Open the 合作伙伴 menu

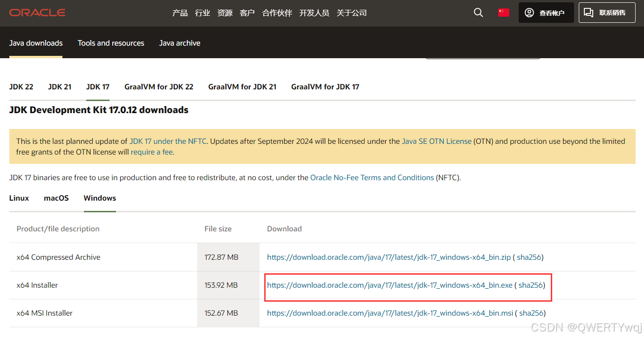(x=277, y=13)
